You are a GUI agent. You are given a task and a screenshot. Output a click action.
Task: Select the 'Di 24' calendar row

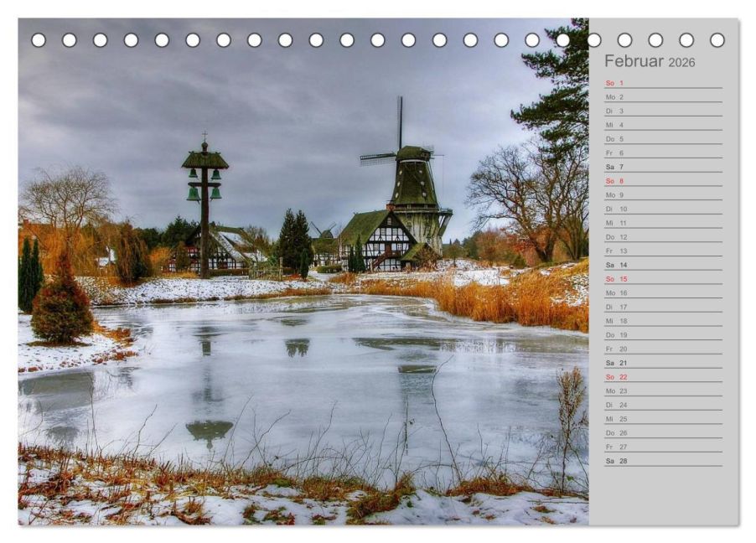pyautogui.click(x=664, y=405)
